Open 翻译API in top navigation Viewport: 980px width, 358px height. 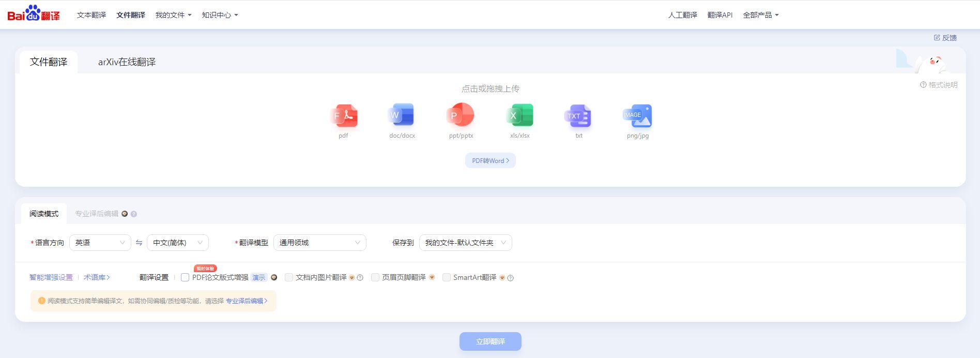720,15
